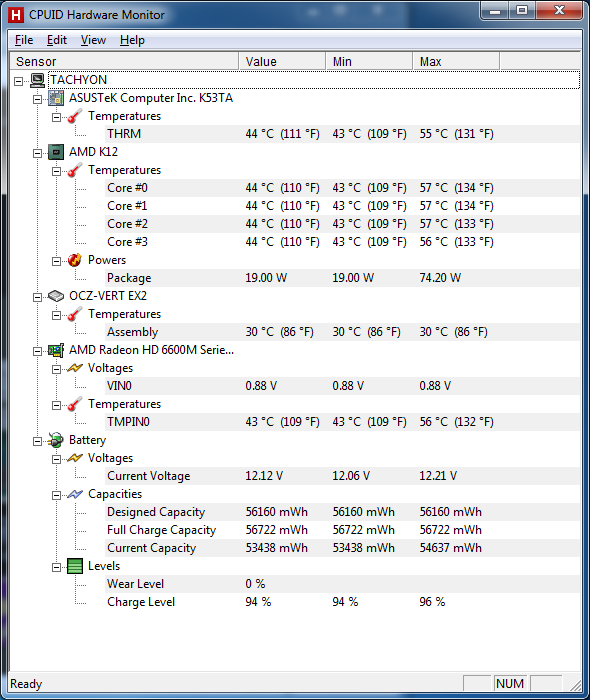Viewport: 590px width, 700px height.
Task: Click the Sensor column header
Action: [124, 61]
